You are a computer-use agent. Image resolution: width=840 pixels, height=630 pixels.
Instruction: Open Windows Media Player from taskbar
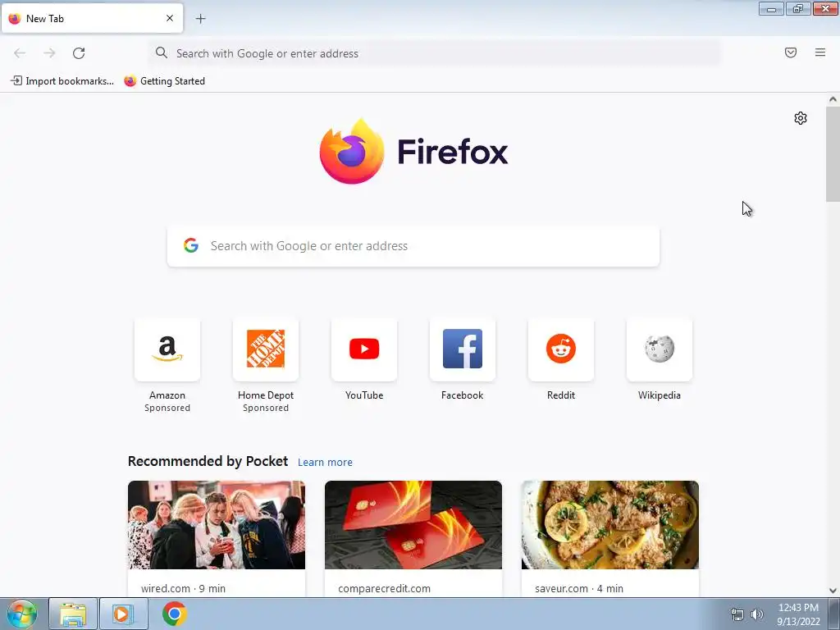tap(123, 614)
